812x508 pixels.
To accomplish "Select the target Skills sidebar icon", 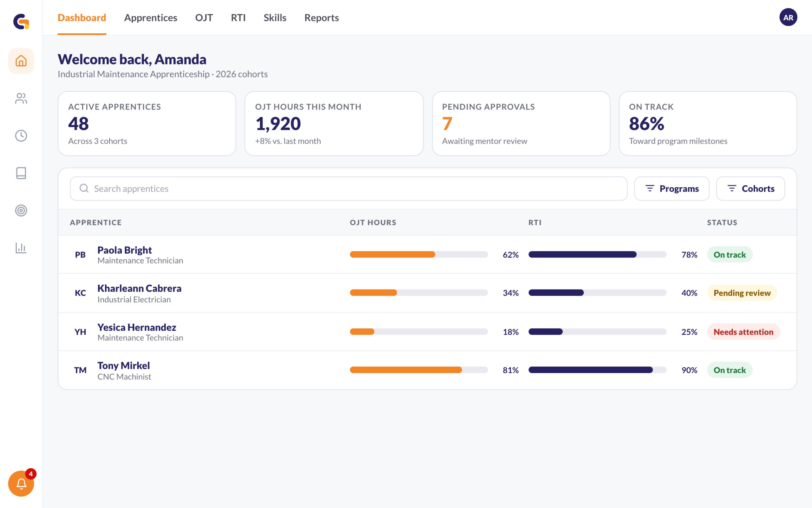I will (21, 210).
